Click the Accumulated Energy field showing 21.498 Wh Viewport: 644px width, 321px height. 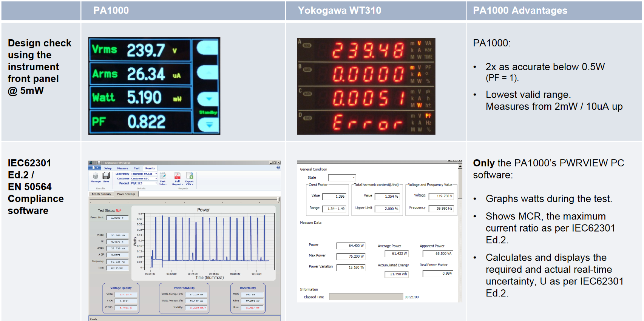(397, 274)
